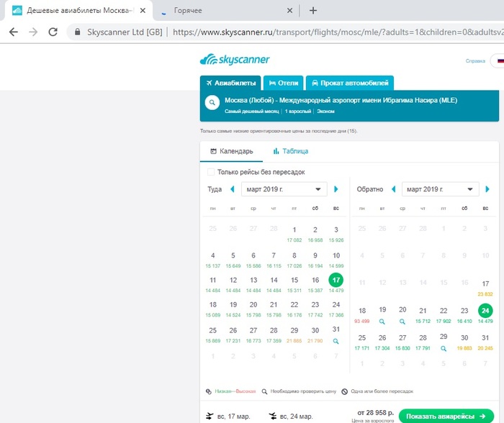Go to next month in Обратно calendar
504x423 pixels.
[x=497, y=189]
